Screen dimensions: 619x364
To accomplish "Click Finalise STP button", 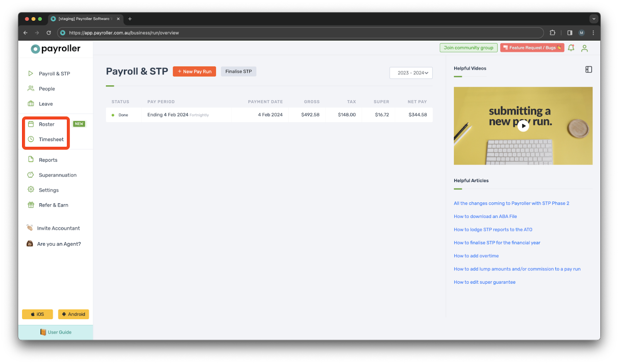I will [238, 71].
